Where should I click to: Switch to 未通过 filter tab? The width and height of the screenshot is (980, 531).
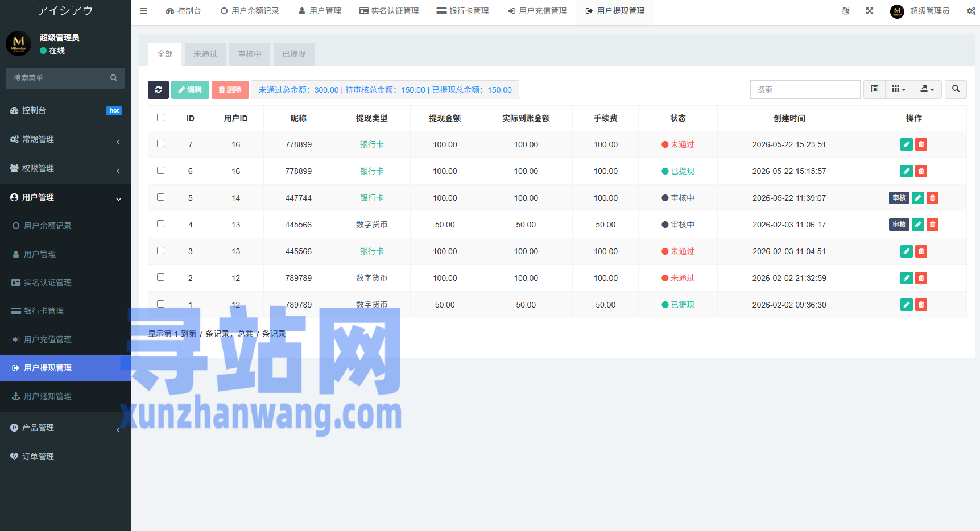(x=205, y=54)
